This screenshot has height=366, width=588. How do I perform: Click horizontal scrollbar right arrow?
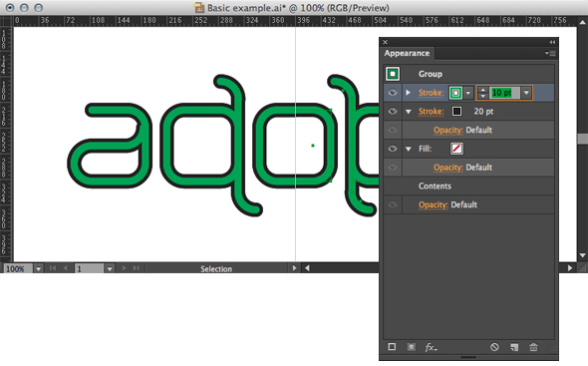(x=570, y=268)
